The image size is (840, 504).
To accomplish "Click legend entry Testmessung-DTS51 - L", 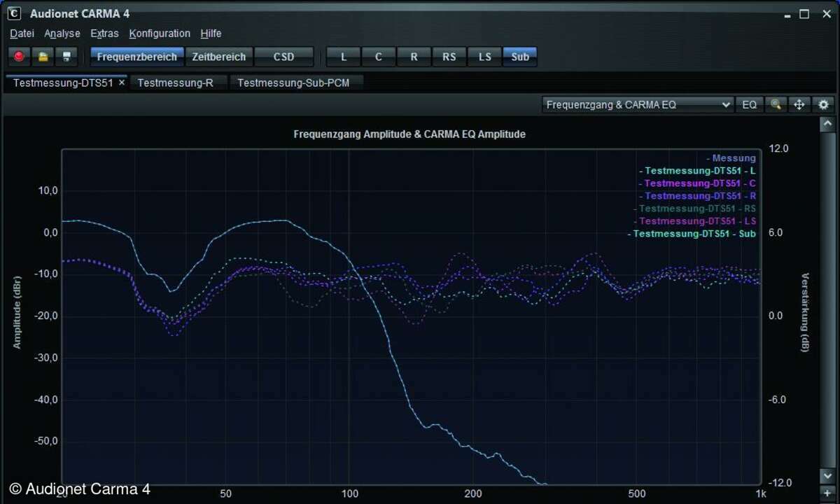I will tap(698, 171).
